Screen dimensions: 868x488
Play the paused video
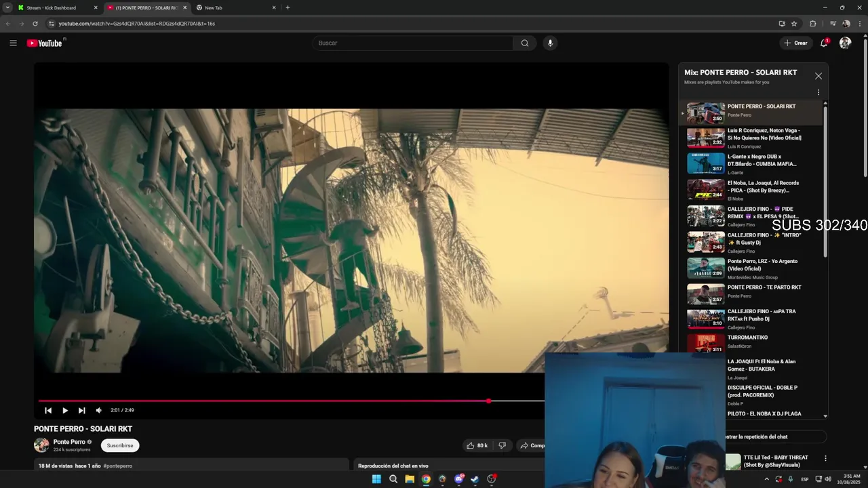click(x=65, y=410)
